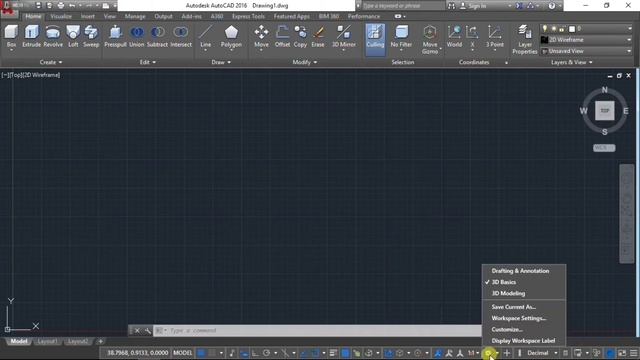Toggle lineweight display in status bar
Image resolution: width=640 pixels, height=360 pixels.
tap(333, 353)
